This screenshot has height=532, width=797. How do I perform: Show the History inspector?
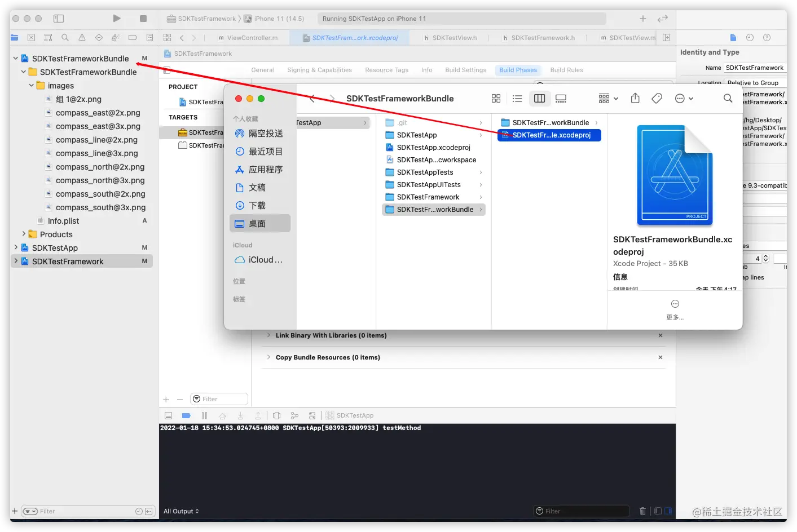750,38
